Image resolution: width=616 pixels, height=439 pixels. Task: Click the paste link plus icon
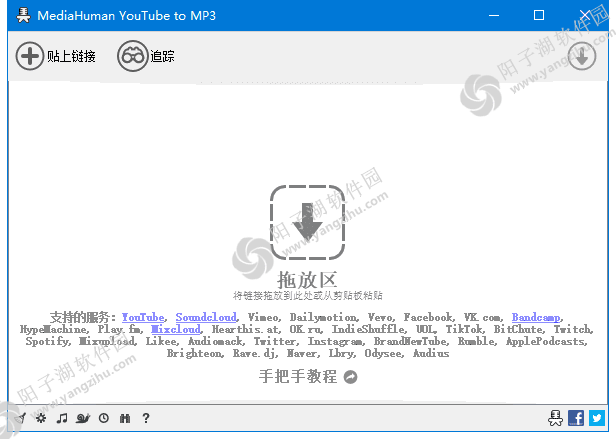pyautogui.click(x=29, y=56)
